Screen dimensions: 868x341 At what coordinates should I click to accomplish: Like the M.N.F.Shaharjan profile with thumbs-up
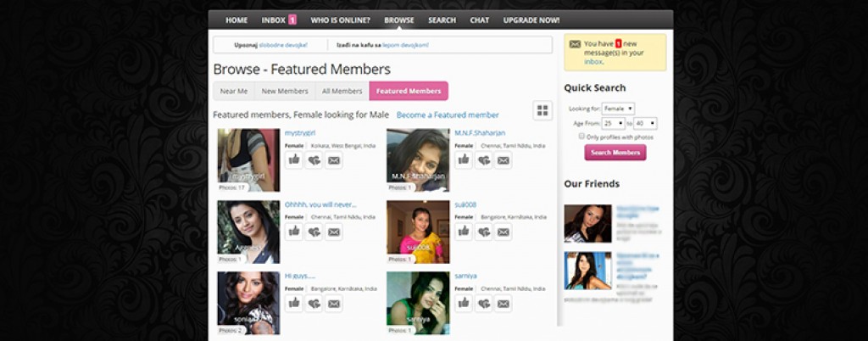click(x=464, y=160)
